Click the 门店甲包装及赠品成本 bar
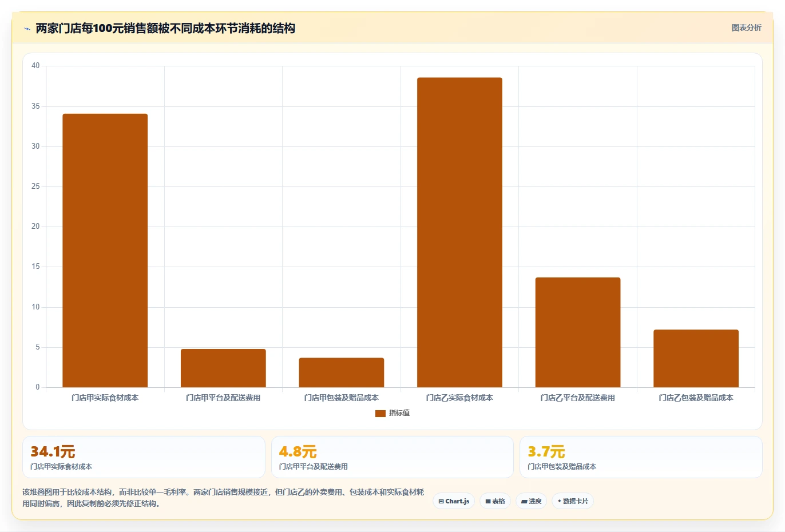The height and width of the screenshot is (532, 785). coord(342,372)
